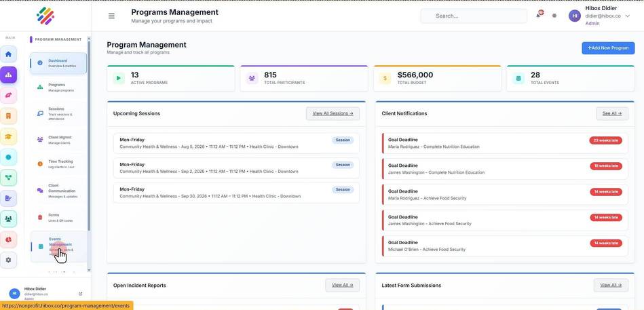
Task: Click the 18 weeks late badge
Action: [x=606, y=166]
